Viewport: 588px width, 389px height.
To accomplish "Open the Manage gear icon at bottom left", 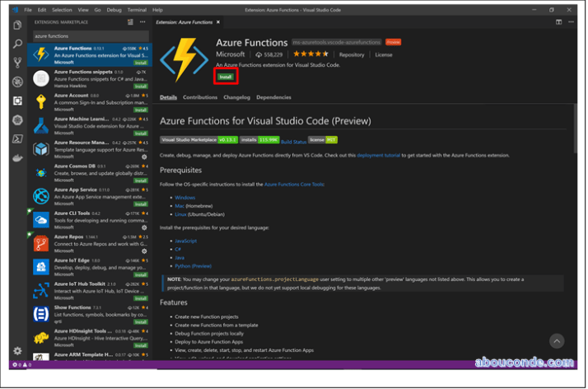I will click(x=17, y=351).
